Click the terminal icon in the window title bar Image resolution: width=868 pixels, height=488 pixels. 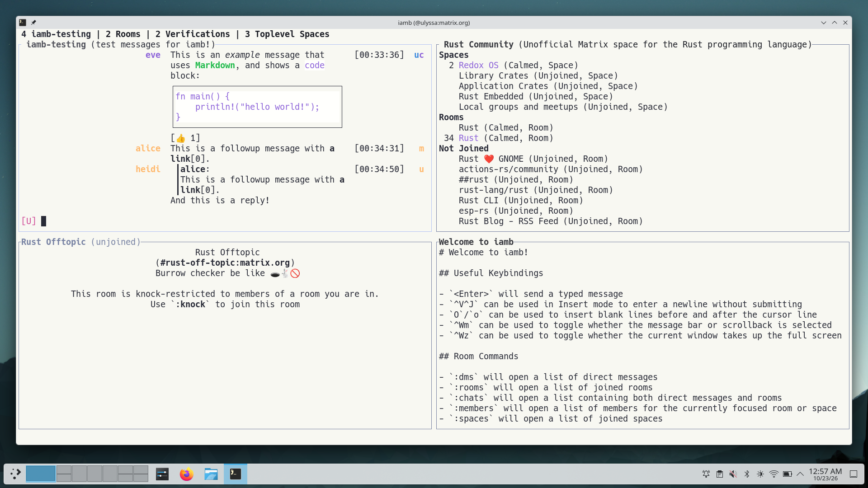[x=23, y=23]
